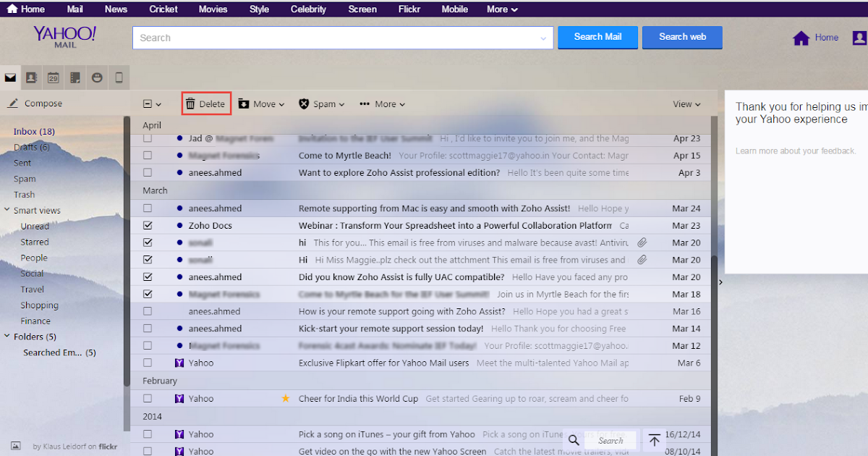Screen dimensions: 868x456
Task: Click the search magnifier icon near the bottom
Action: (x=574, y=440)
